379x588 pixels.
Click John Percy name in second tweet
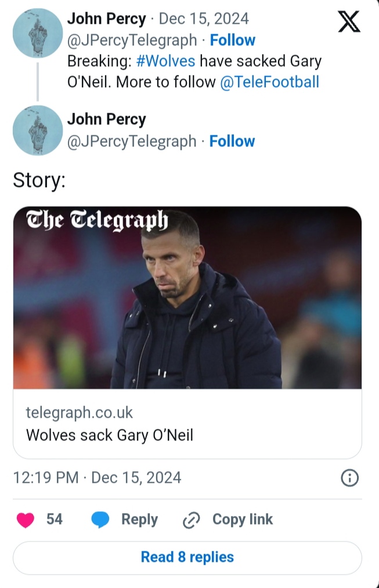point(107,120)
